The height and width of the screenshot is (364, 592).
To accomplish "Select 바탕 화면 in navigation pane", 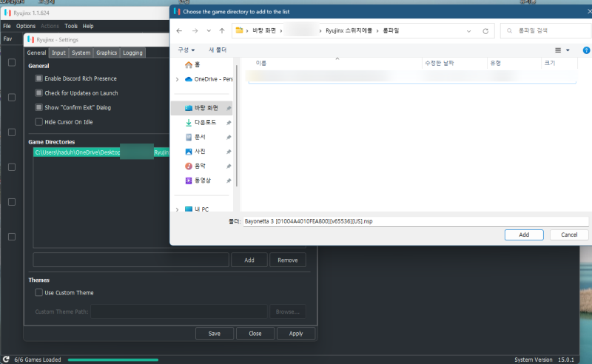I will (x=201, y=108).
